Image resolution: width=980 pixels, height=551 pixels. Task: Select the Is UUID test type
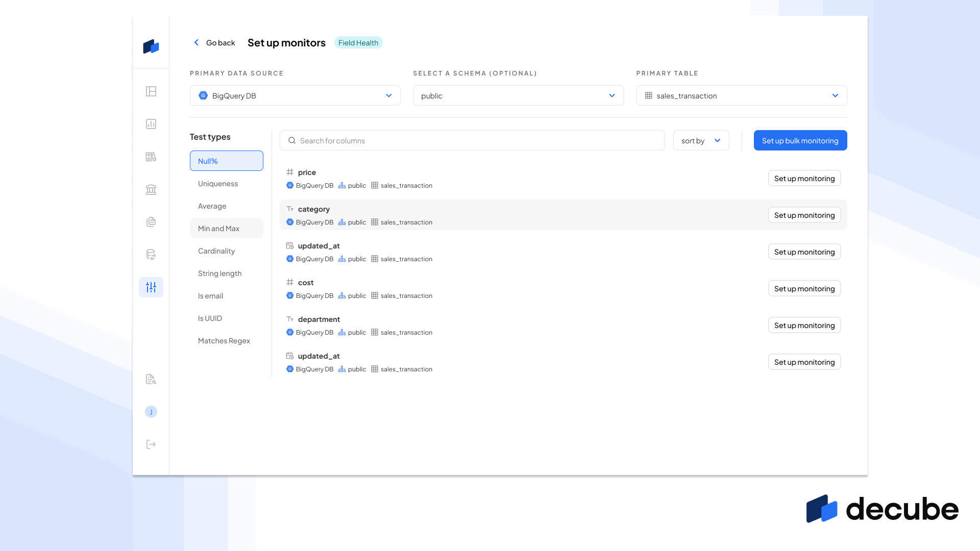coord(227,318)
